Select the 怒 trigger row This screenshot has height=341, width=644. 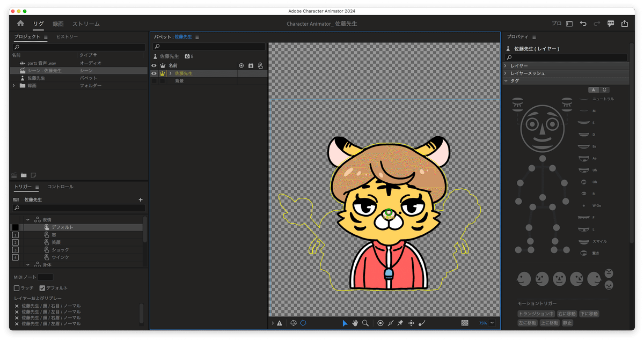pos(77,235)
